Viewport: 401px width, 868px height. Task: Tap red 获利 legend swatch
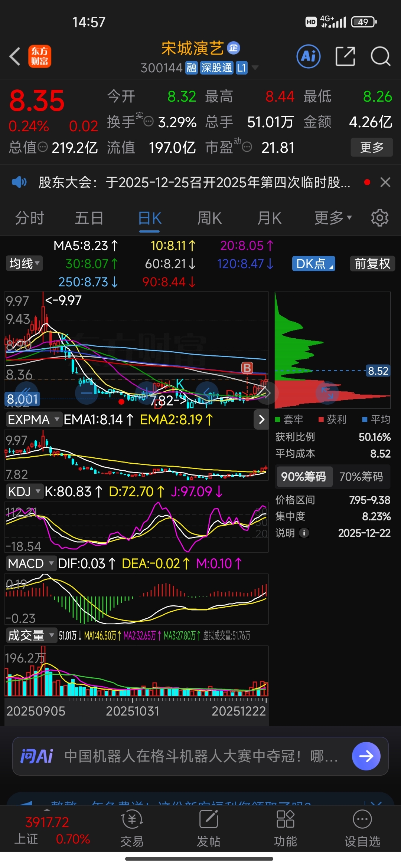[321, 420]
